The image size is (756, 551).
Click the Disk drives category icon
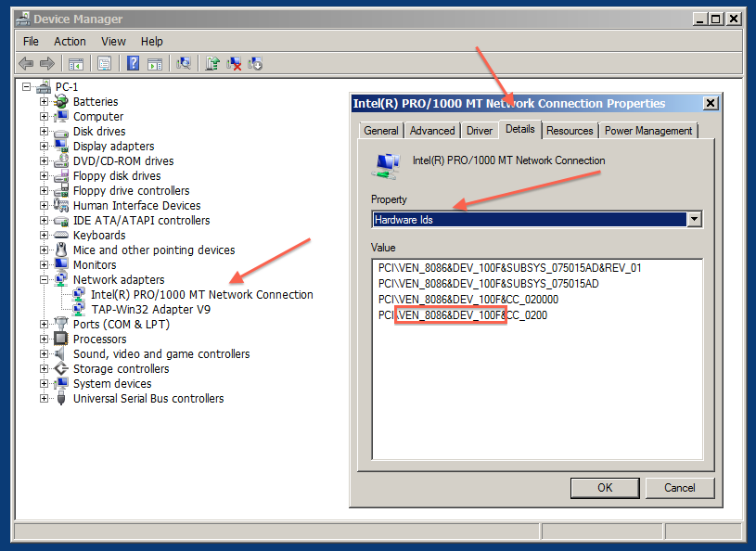pos(60,132)
